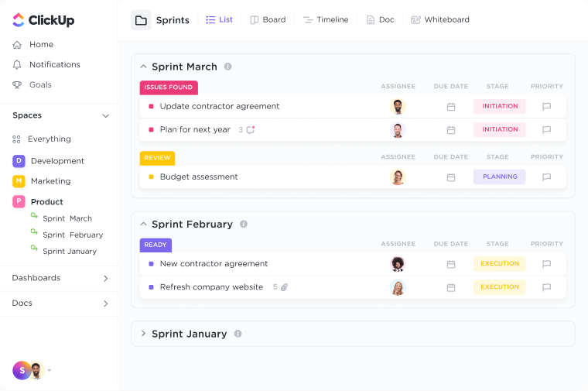
Task: Collapse the Sprint February group
Action: point(143,225)
